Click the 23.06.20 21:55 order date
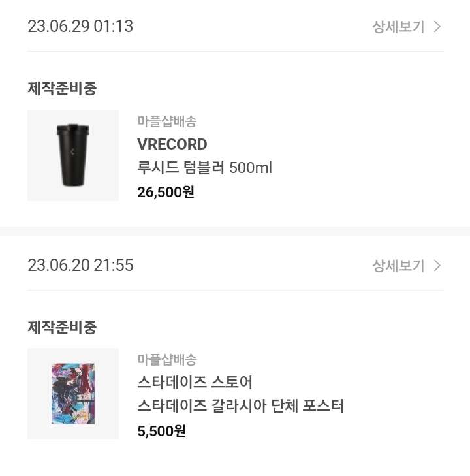470x476 pixels. (x=80, y=266)
